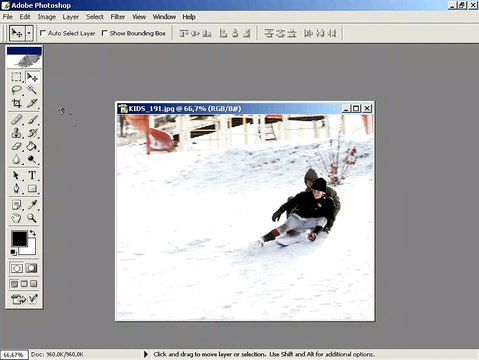Switch to Quick Mask Mode editing

click(32, 268)
